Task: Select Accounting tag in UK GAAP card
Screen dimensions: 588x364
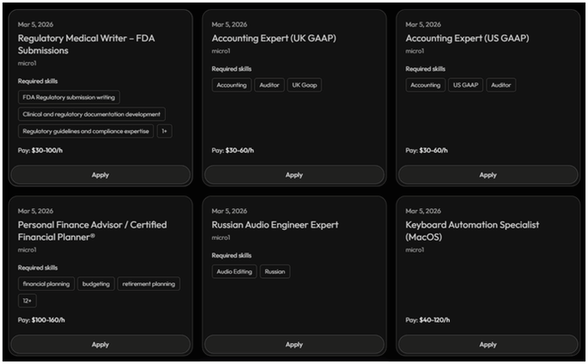Action: coord(232,85)
